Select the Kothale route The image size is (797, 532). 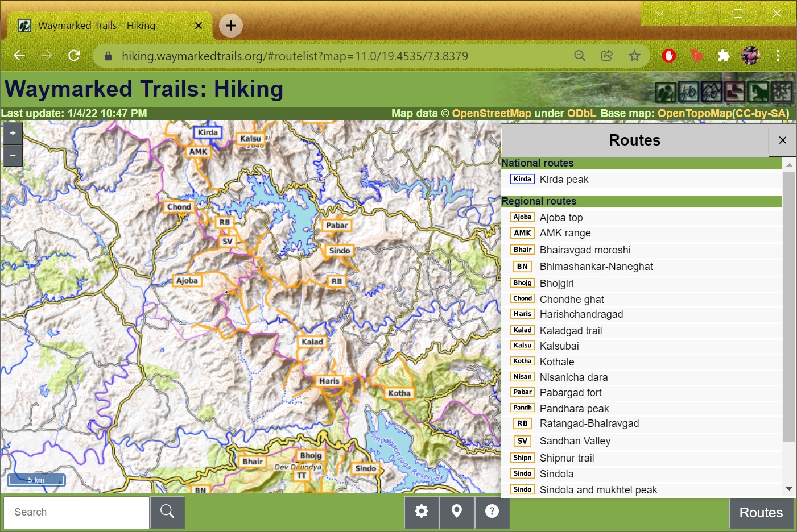(x=642, y=361)
